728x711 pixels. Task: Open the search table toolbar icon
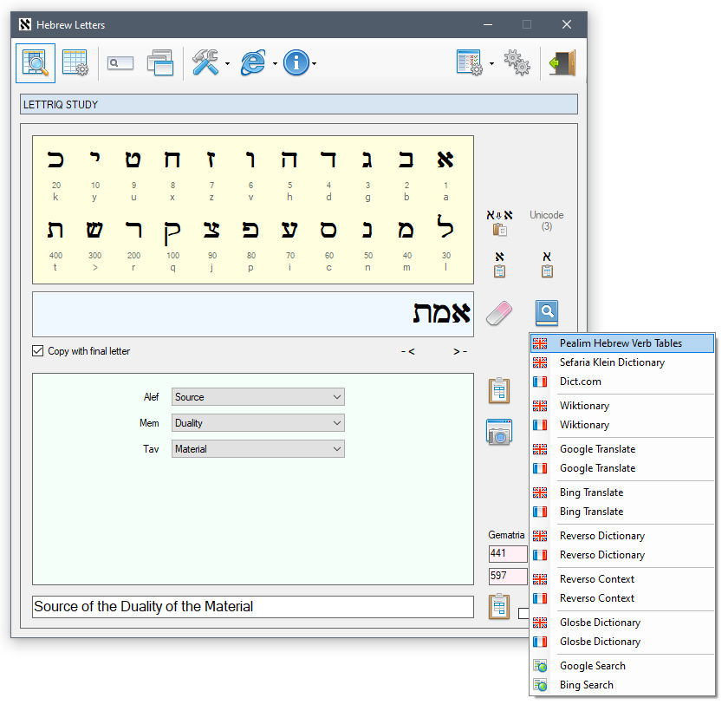(36, 63)
